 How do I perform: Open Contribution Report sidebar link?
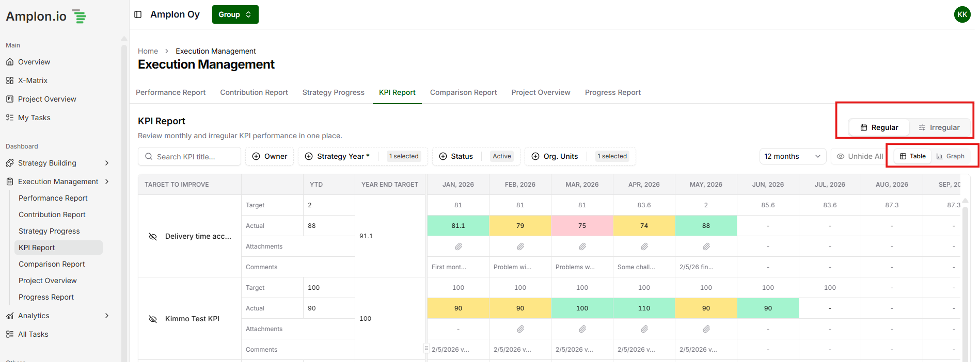tap(52, 215)
